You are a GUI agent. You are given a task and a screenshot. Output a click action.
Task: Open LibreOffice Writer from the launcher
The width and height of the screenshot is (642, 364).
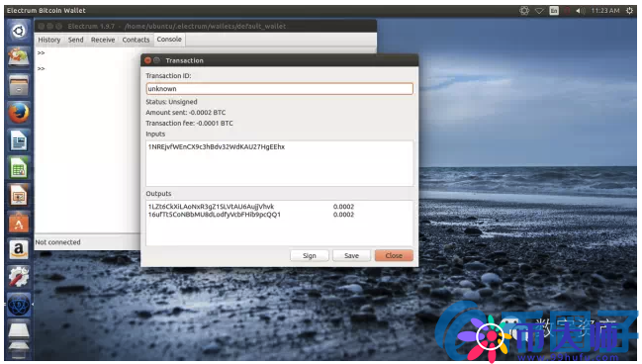coord(19,140)
